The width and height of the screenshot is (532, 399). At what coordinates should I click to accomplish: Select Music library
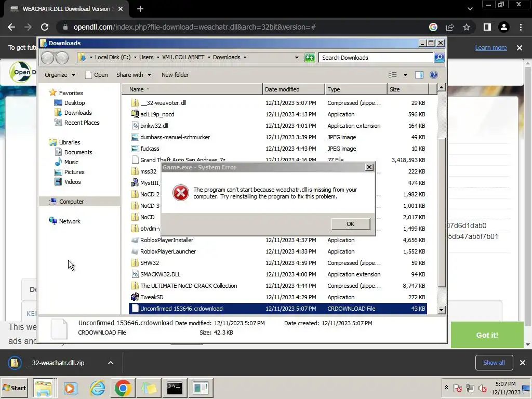[66, 162]
